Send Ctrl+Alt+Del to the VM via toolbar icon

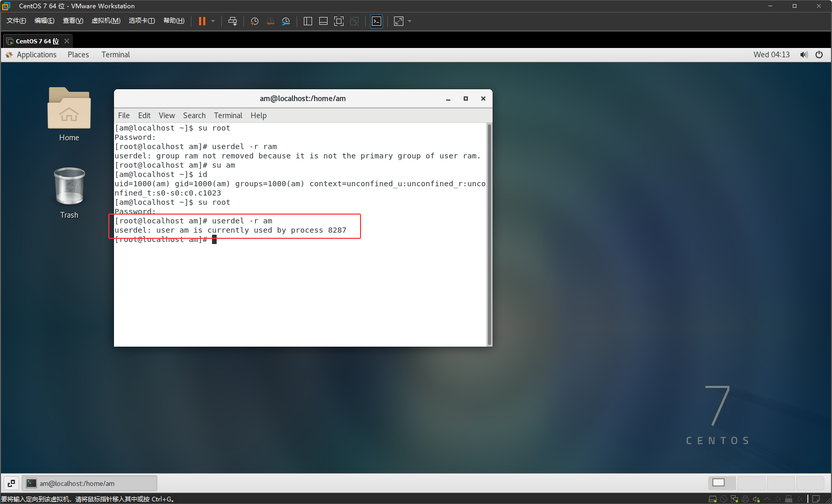click(x=233, y=21)
